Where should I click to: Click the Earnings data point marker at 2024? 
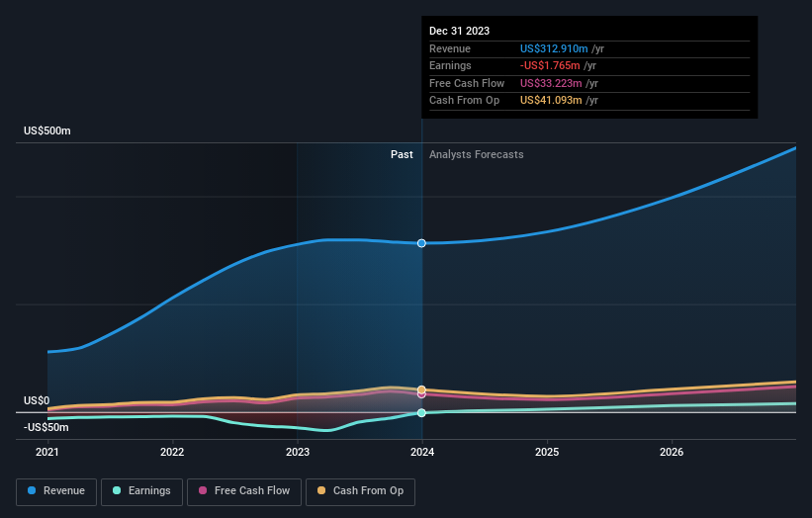(421, 412)
